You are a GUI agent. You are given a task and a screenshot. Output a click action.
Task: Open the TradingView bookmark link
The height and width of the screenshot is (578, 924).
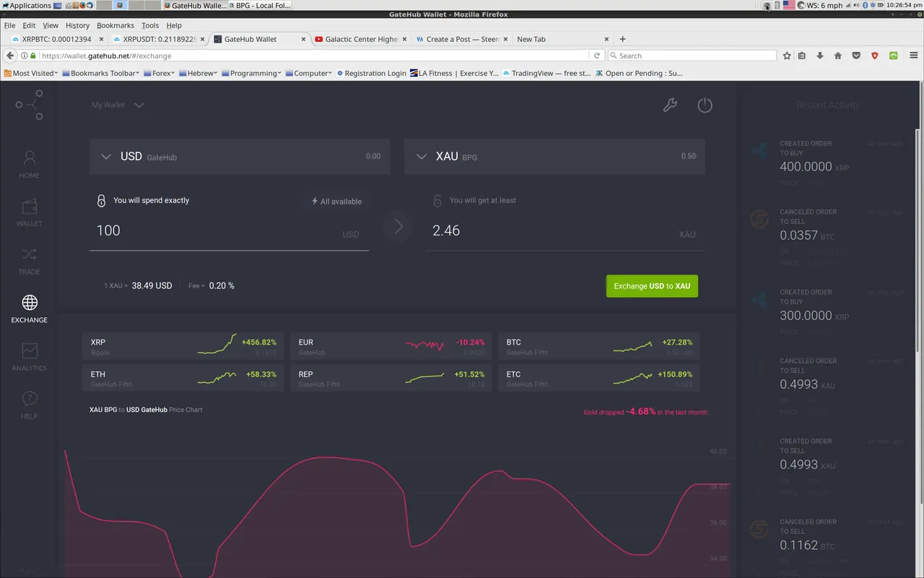(x=547, y=73)
